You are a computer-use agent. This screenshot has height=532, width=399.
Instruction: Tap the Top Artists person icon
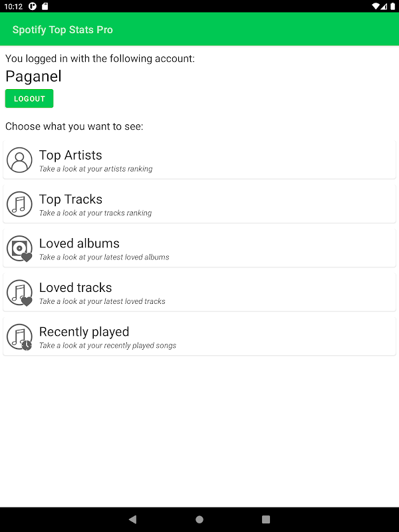pos(19,160)
